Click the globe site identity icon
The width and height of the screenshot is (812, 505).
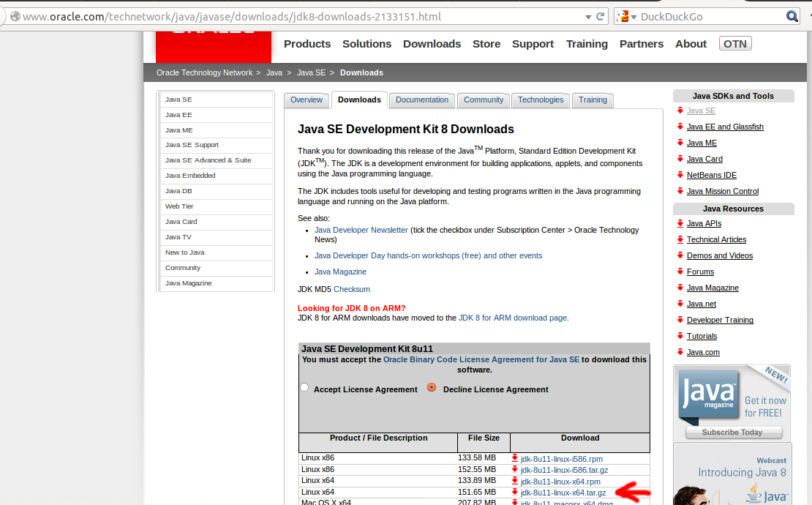click(15, 17)
